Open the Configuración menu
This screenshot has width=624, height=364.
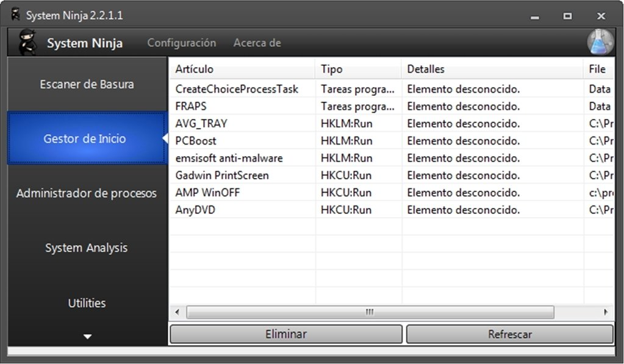pyautogui.click(x=182, y=43)
